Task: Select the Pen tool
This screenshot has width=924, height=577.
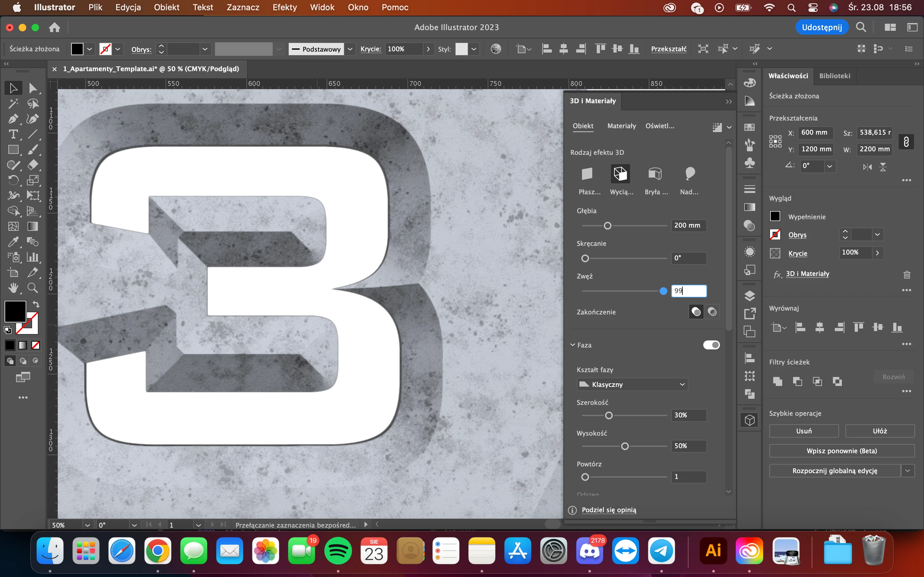Action: [x=13, y=119]
